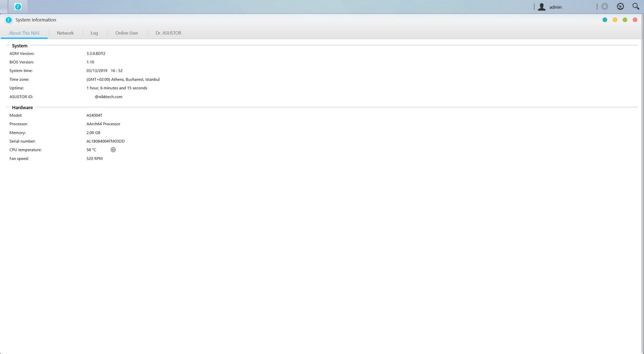Click the Memory label
644x354 pixels.
click(18, 133)
